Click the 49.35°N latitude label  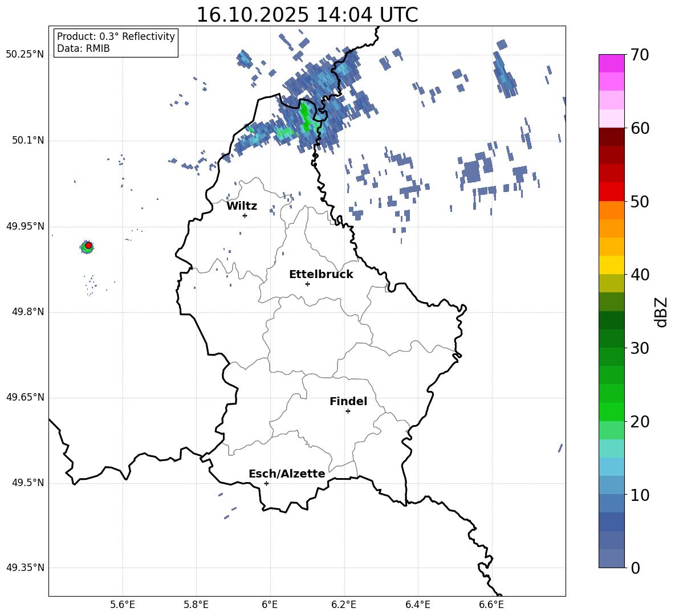[x=25, y=568]
